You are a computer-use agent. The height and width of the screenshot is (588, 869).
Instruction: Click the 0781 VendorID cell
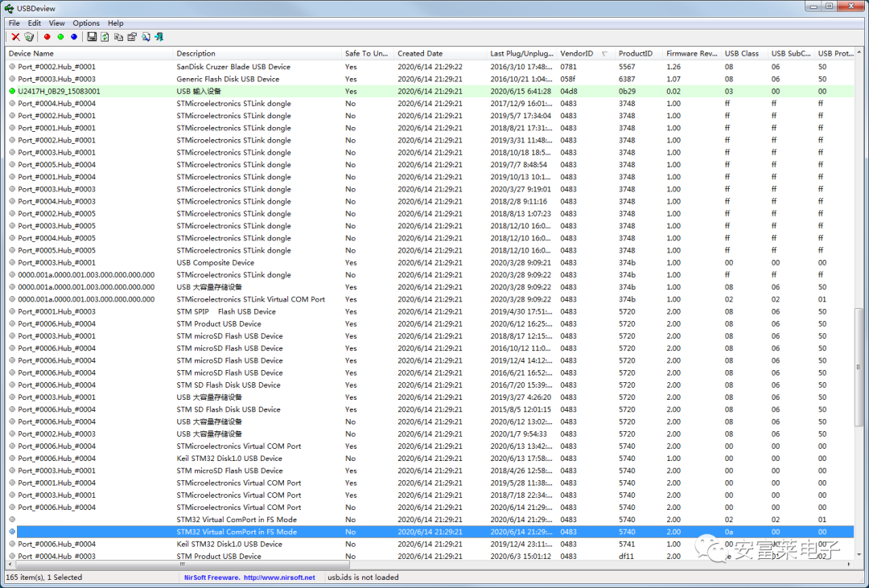pos(568,67)
